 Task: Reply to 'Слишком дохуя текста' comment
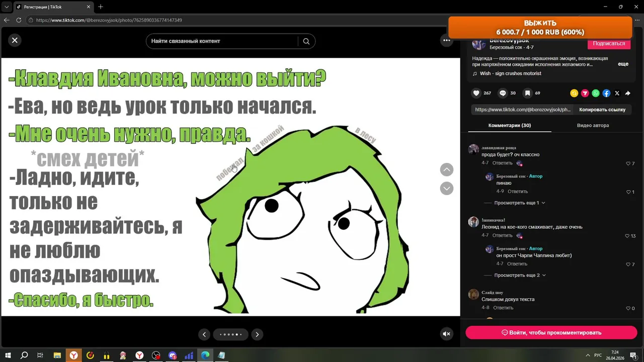point(503,308)
